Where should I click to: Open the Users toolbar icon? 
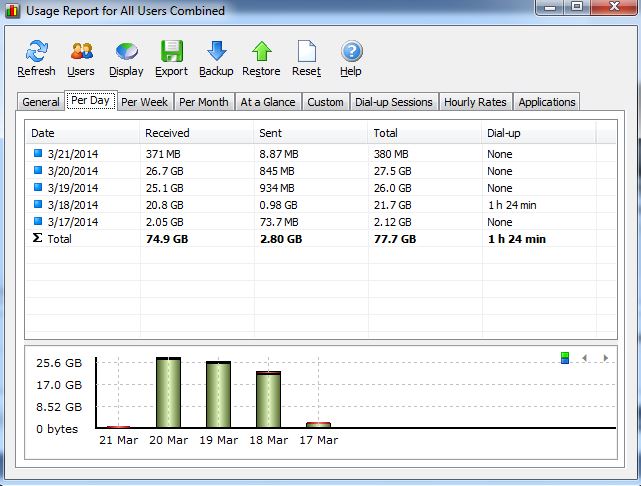81,51
